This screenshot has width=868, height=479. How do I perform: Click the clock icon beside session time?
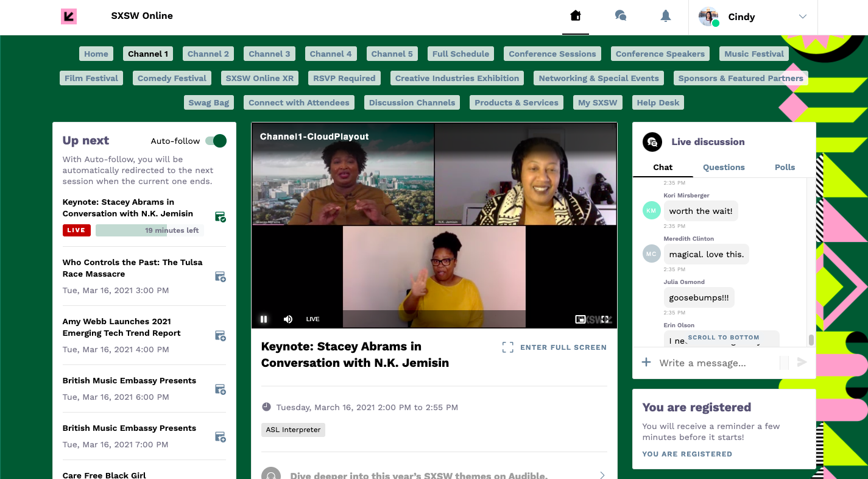266,407
